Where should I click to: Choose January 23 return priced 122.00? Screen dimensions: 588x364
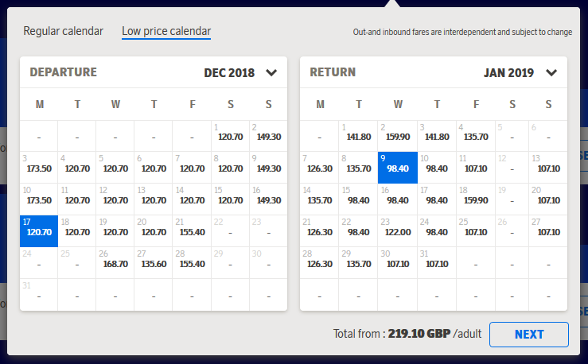[398, 231]
